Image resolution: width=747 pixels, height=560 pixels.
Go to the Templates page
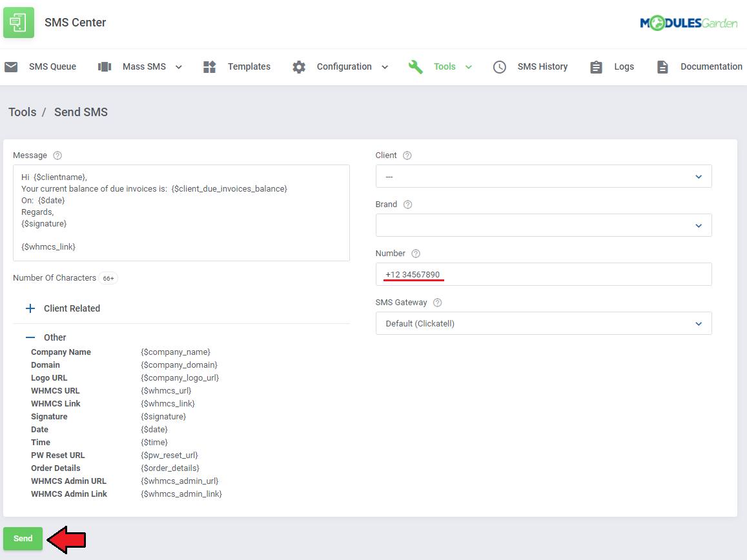tap(249, 66)
